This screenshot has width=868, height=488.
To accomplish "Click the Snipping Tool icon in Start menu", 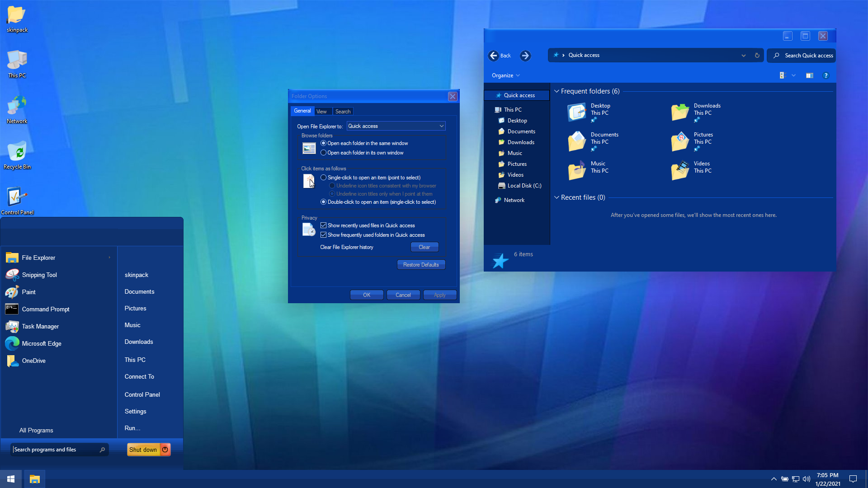I will coord(12,275).
